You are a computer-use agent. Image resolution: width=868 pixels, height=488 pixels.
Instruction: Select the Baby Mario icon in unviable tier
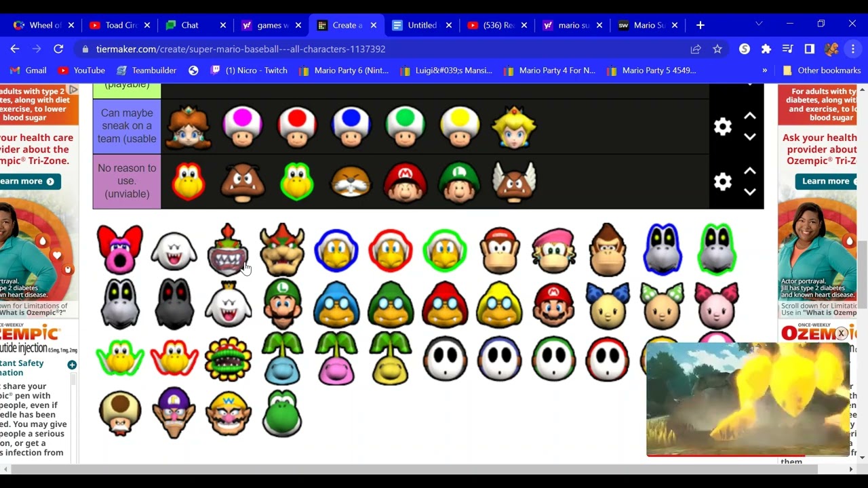click(x=405, y=182)
